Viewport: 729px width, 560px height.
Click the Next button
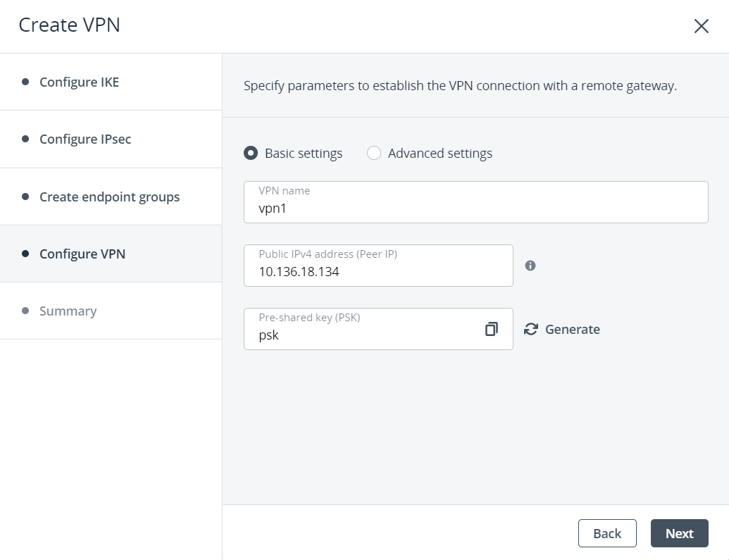pyautogui.click(x=679, y=533)
